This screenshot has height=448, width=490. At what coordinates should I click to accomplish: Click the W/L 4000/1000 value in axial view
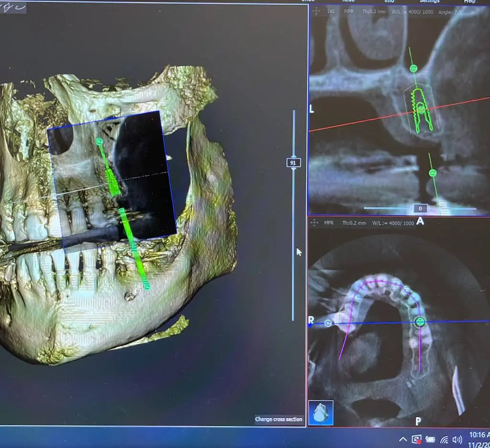tap(393, 223)
